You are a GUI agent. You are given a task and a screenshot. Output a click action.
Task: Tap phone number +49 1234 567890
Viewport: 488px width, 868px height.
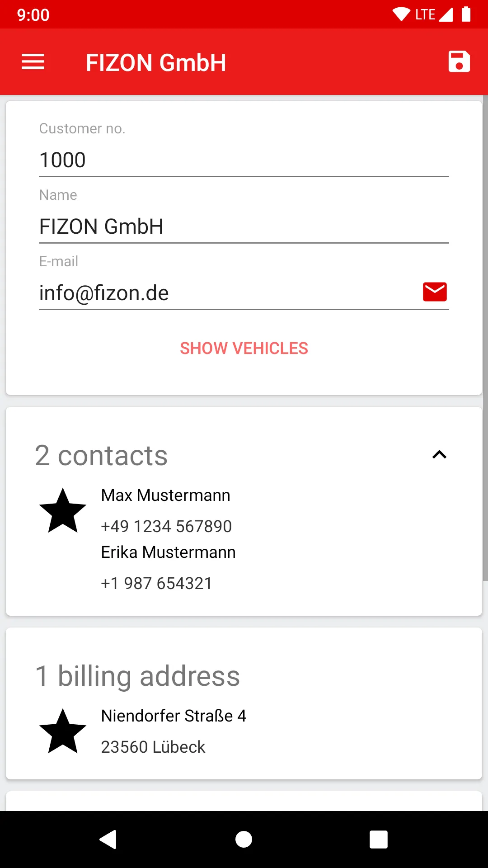click(166, 526)
